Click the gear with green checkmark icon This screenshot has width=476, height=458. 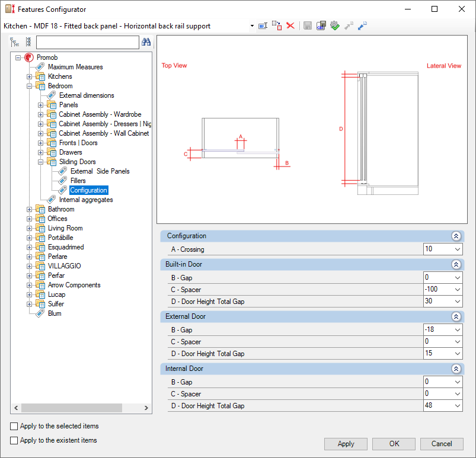click(335, 26)
